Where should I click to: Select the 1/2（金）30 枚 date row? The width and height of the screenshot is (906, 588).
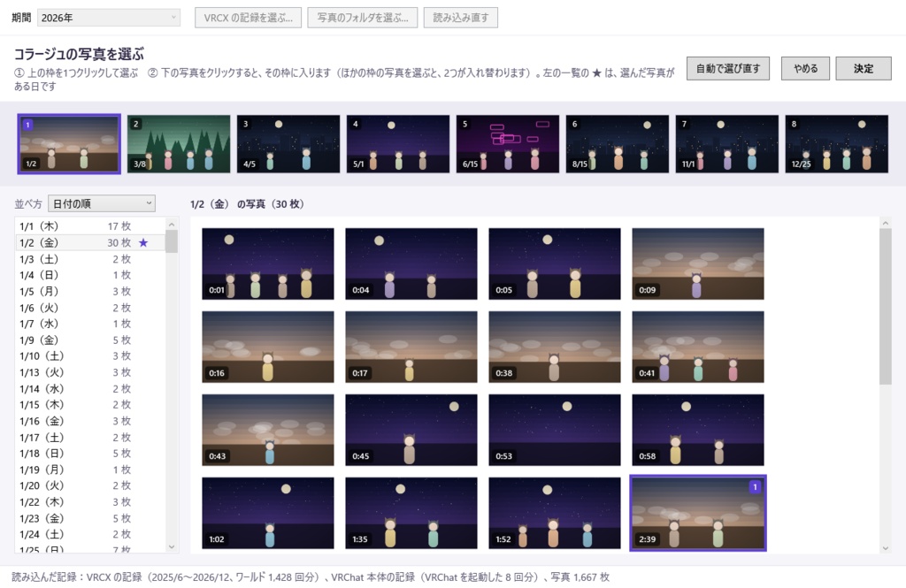tap(90, 242)
